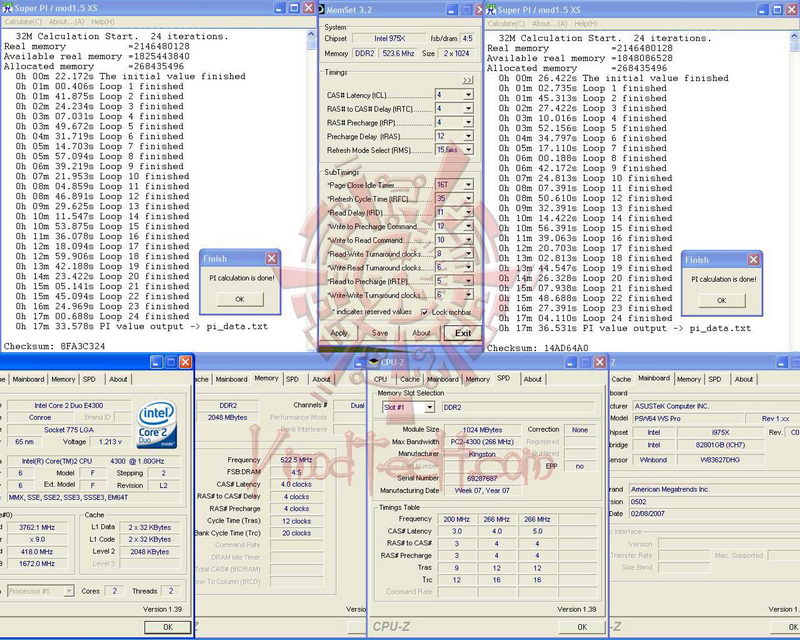Image resolution: width=800 pixels, height=640 pixels.
Task: Click OK in left Finish dialog
Action: coord(240,299)
